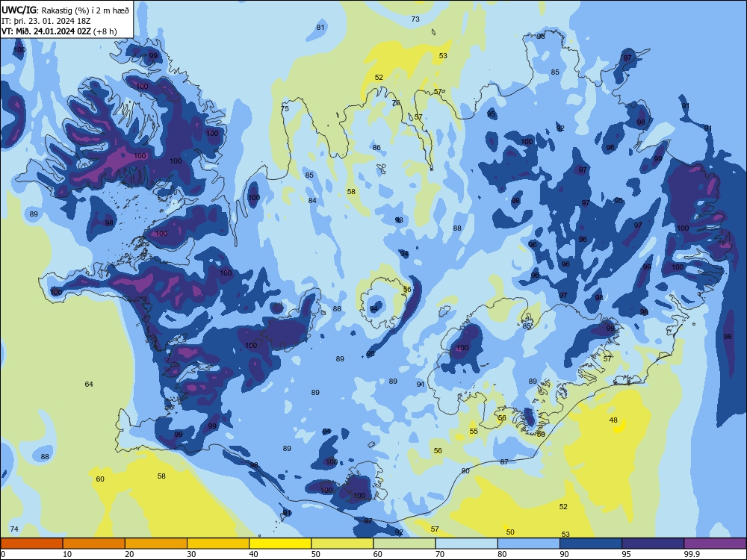The image size is (747, 560).
Task: Click the '99.9' legend tick label
Action: [x=691, y=554]
